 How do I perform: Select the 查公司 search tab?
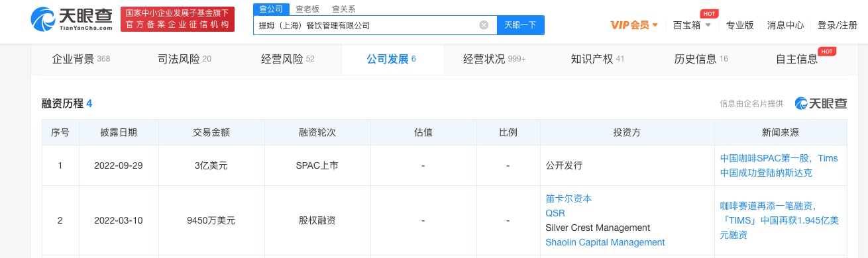point(270,9)
